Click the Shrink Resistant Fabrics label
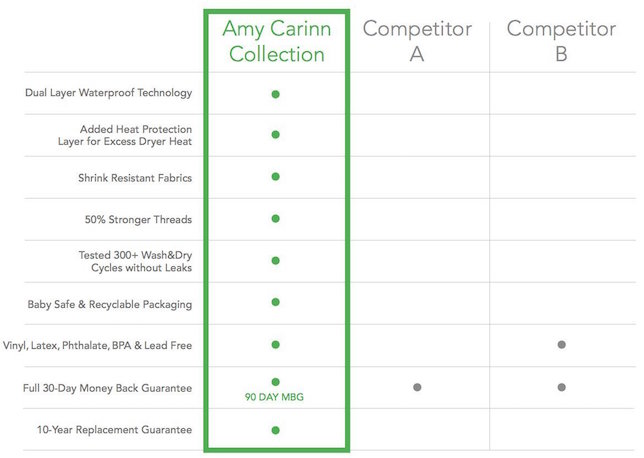This screenshot has height=458, width=644. (135, 178)
